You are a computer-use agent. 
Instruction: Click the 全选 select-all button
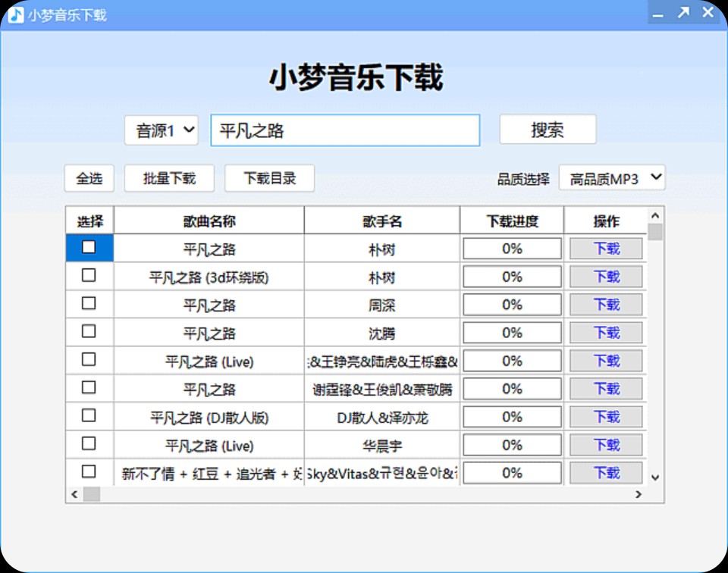point(89,178)
